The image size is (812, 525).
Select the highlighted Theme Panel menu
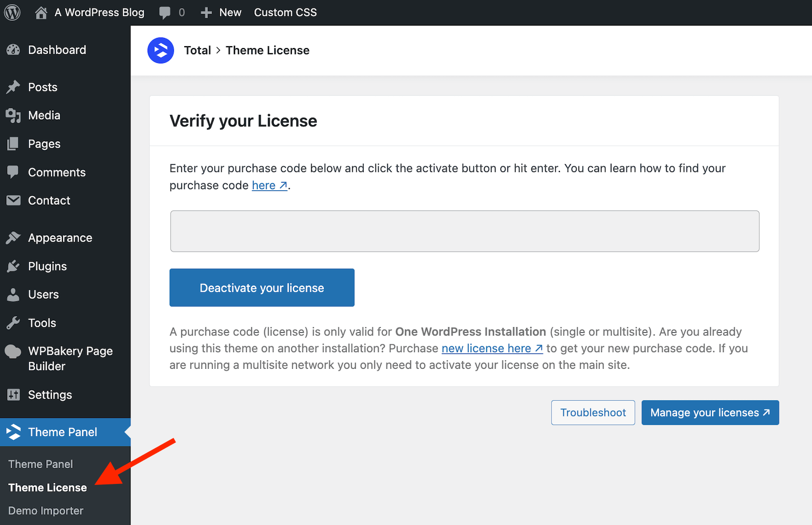tap(65, 432)
